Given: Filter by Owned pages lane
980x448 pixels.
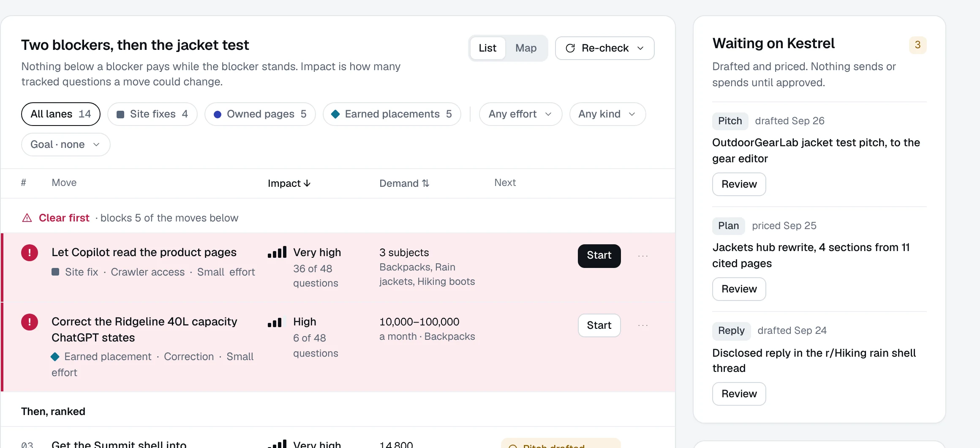Looking at the screenshot, I should pyautogui.click(x=260, y=114).
